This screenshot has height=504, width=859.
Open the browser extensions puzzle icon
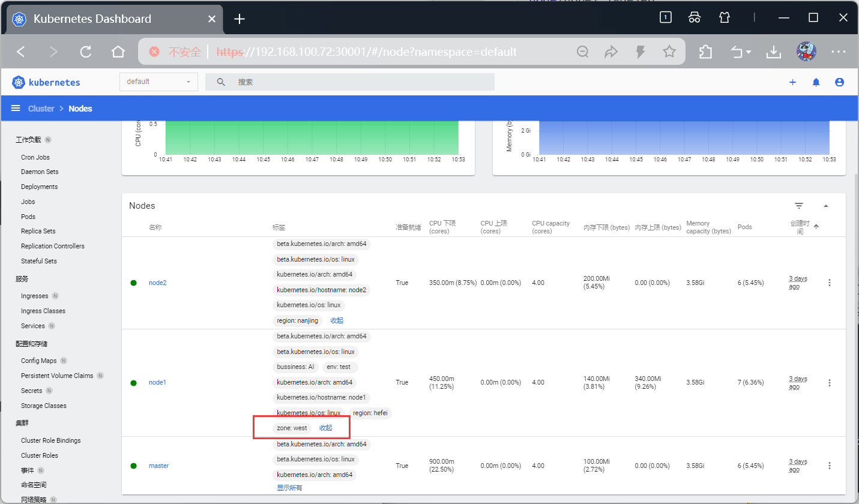[x=706, y=52]
